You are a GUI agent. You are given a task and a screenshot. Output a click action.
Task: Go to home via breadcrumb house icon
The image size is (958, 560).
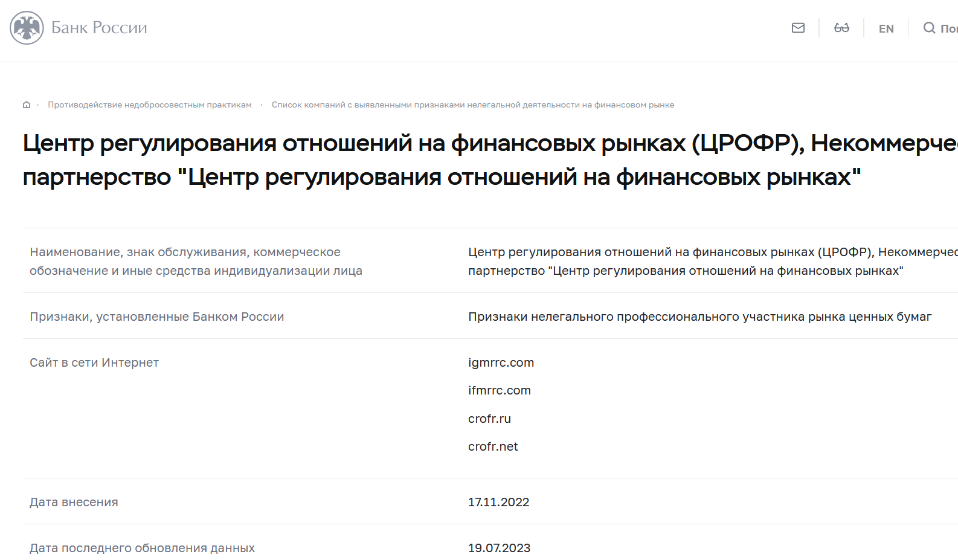tap(27, 105)
